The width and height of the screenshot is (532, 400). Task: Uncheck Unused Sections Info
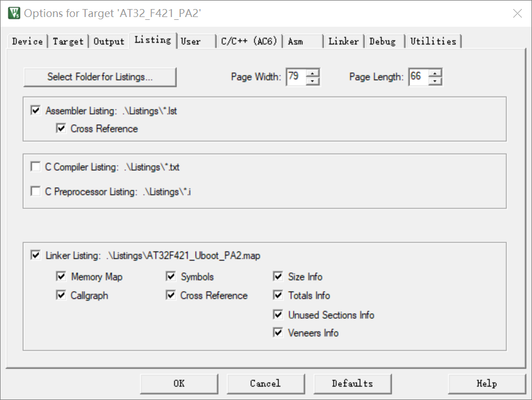278,314
